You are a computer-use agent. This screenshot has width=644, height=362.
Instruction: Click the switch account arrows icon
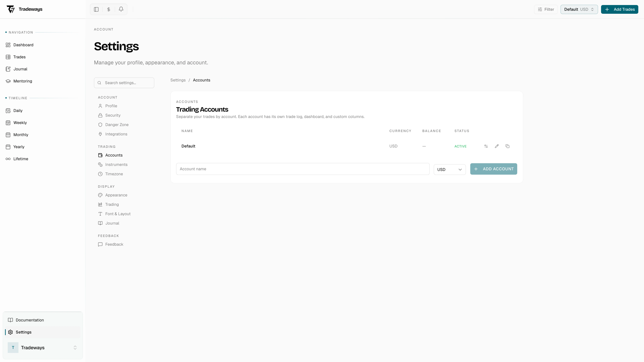[x=486, y=146]
